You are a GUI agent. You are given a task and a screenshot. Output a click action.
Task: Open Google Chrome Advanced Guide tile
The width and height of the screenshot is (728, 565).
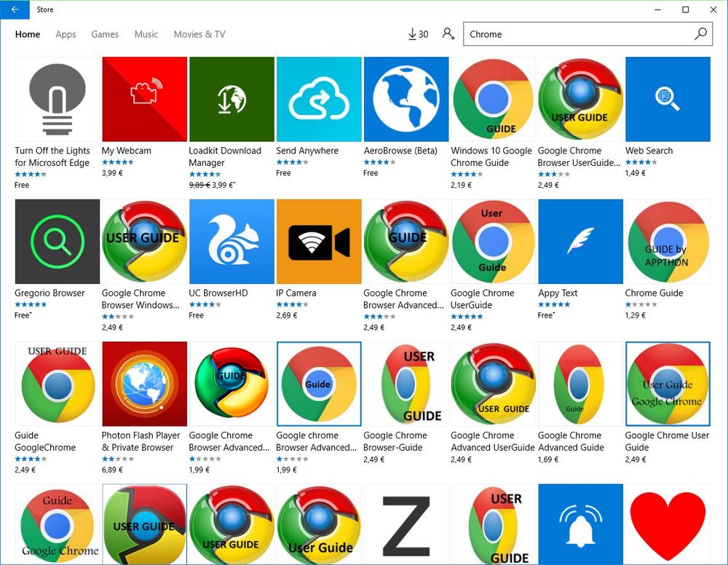[580, 384]
